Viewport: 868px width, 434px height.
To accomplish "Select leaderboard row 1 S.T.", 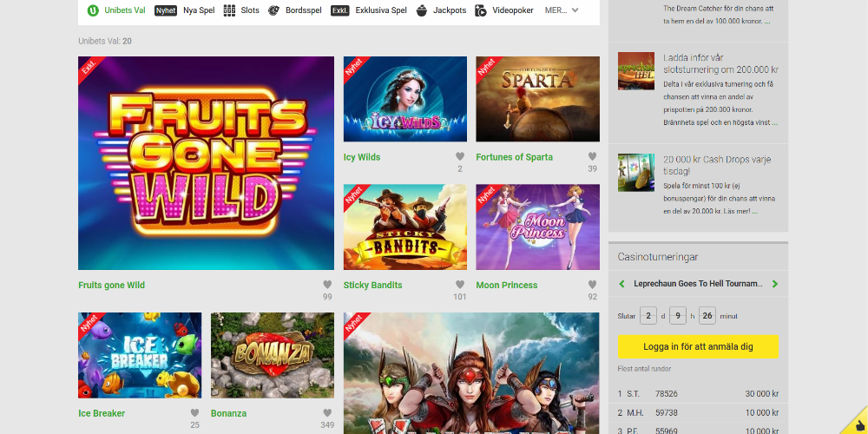I will pyautogui.click(x=698, y=394).
